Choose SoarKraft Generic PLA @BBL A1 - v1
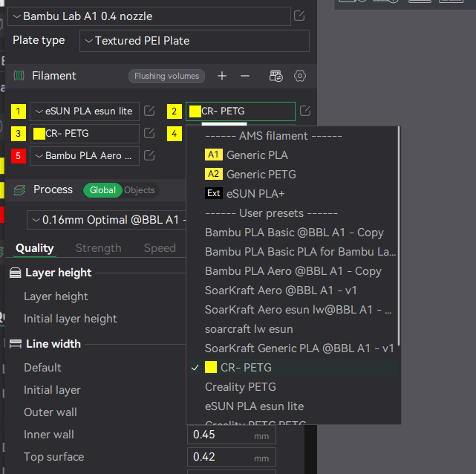This screenshot has width=476, height=474. [x=293, y=348]
